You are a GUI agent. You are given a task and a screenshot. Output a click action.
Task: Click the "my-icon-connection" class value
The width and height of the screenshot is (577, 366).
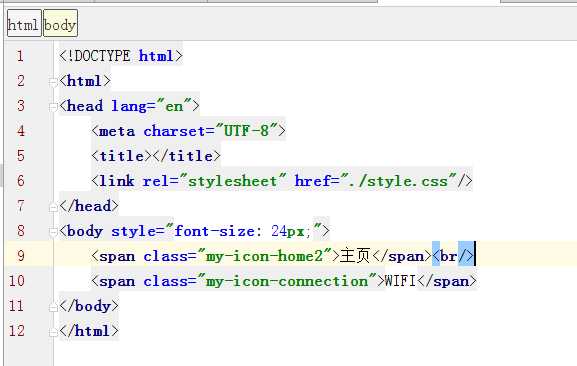pos(287,281)
